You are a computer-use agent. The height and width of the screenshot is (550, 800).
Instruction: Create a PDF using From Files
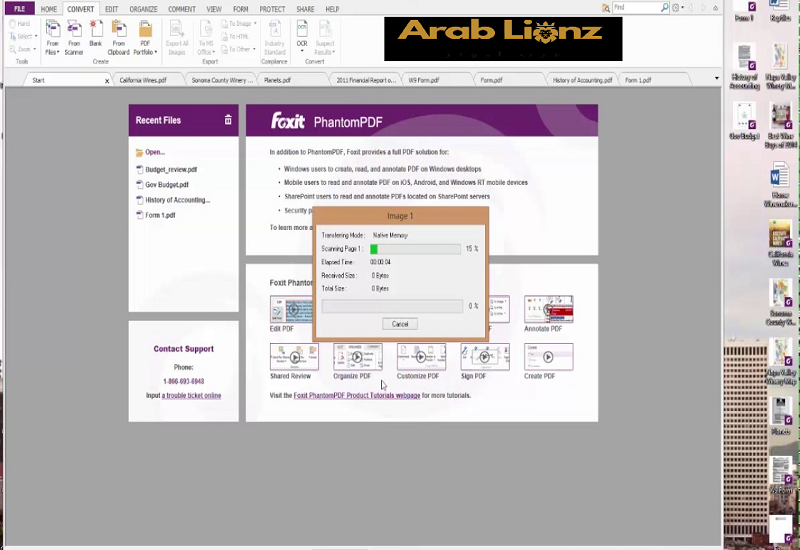[52, 38]
